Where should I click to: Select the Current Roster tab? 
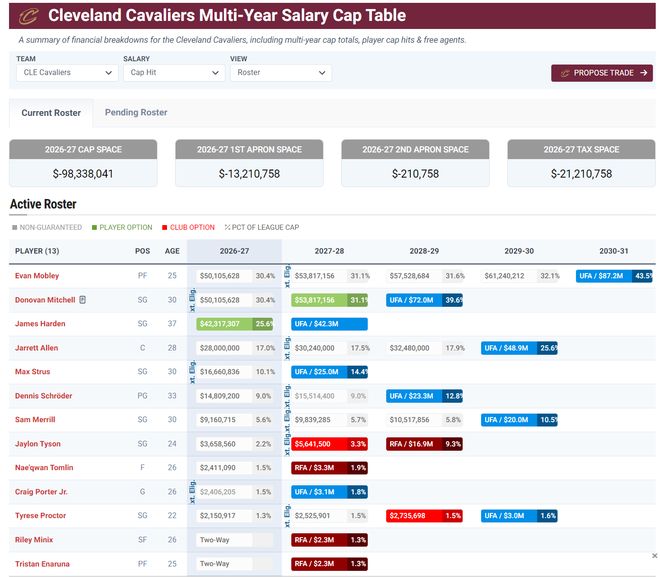[x=51, y=113]
